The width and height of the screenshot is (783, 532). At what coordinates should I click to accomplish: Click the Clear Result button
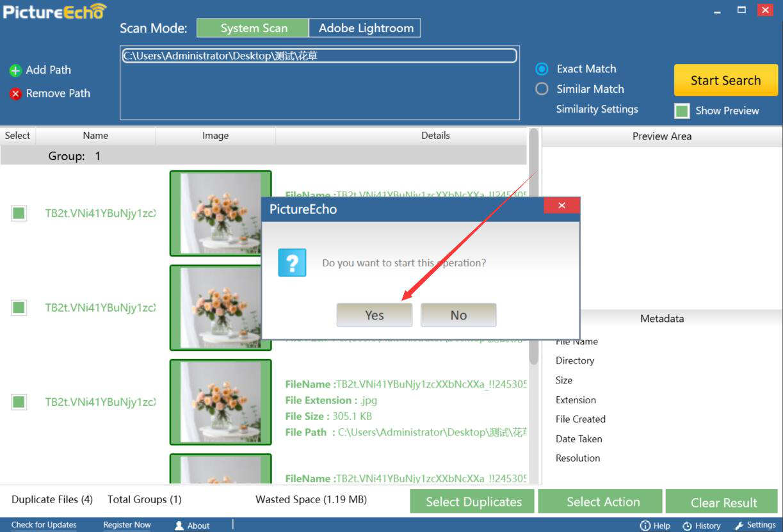[722, 502]
